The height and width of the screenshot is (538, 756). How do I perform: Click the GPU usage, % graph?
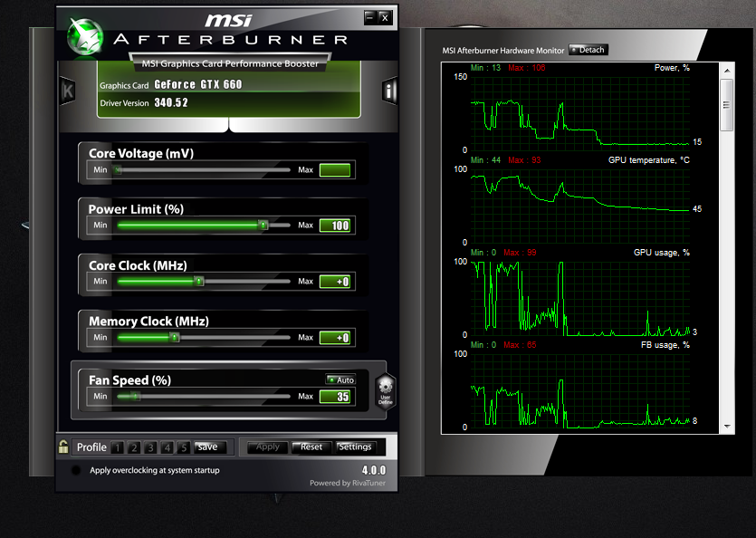tap(580, 299)
